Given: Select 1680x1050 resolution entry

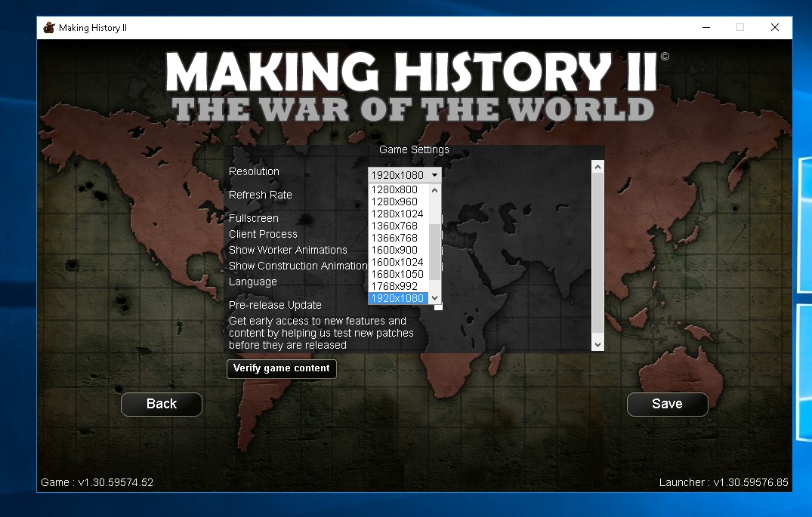Looking at the screenshot, I should click(398, 274).
